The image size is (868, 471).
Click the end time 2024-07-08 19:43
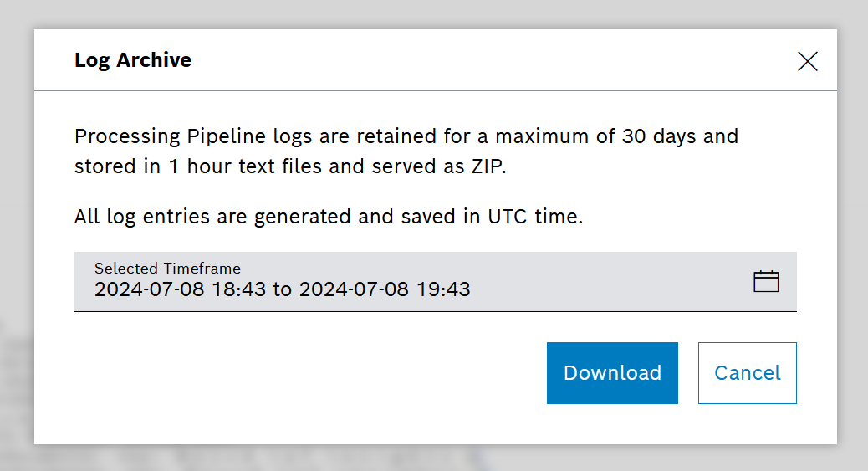coord(385,290)
